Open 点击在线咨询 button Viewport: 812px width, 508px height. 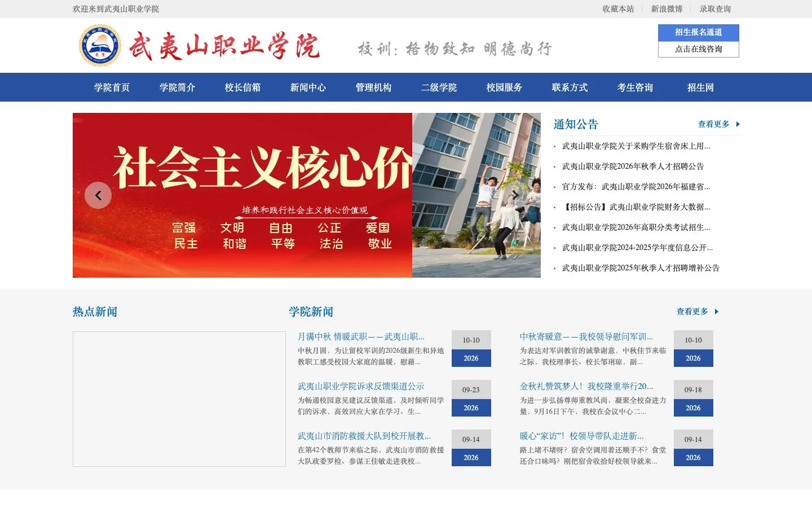tap(699, 49)
